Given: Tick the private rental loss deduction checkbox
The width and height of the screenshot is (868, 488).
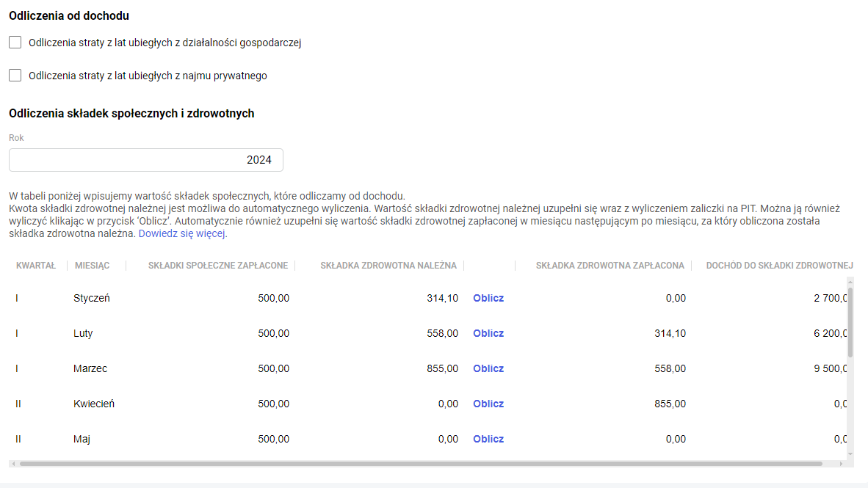Looking at the screenshot, I should click(x=15, y=75).
